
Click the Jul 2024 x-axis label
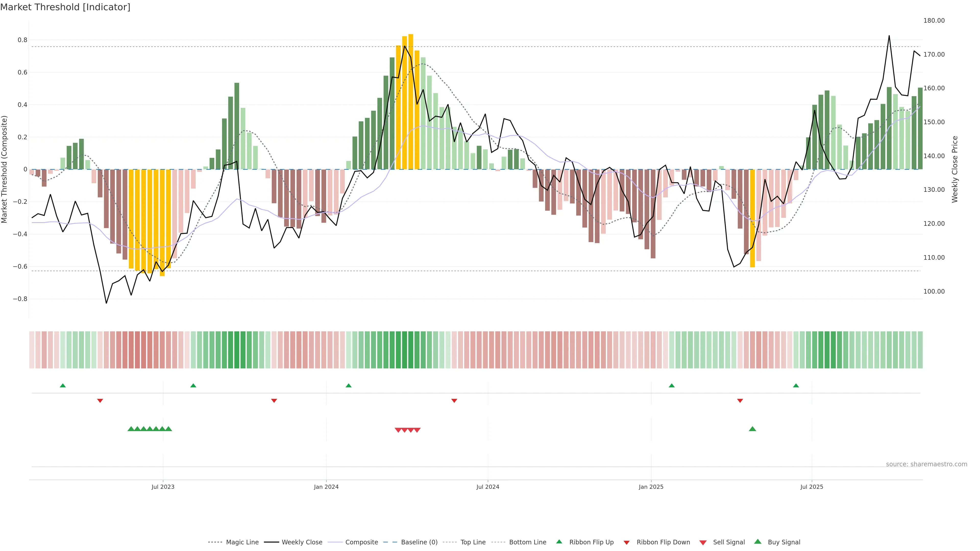pos(488,487)
